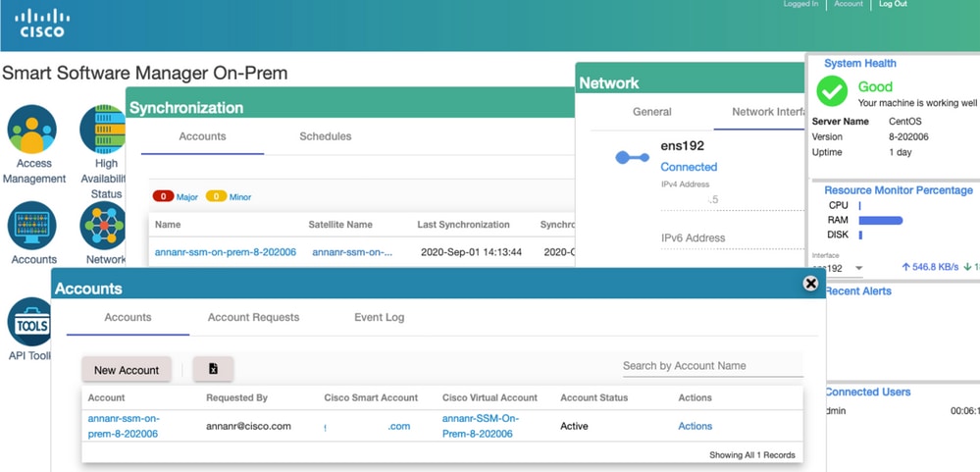Click the RAM usage bar
980x472 pixels.
point(881,220)
